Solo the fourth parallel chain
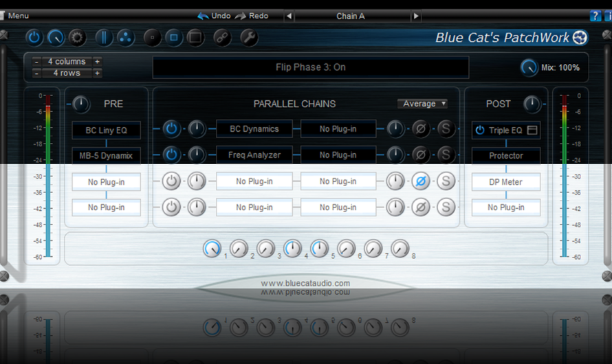Viewport: 612px width, 364px height. (446, 207)
